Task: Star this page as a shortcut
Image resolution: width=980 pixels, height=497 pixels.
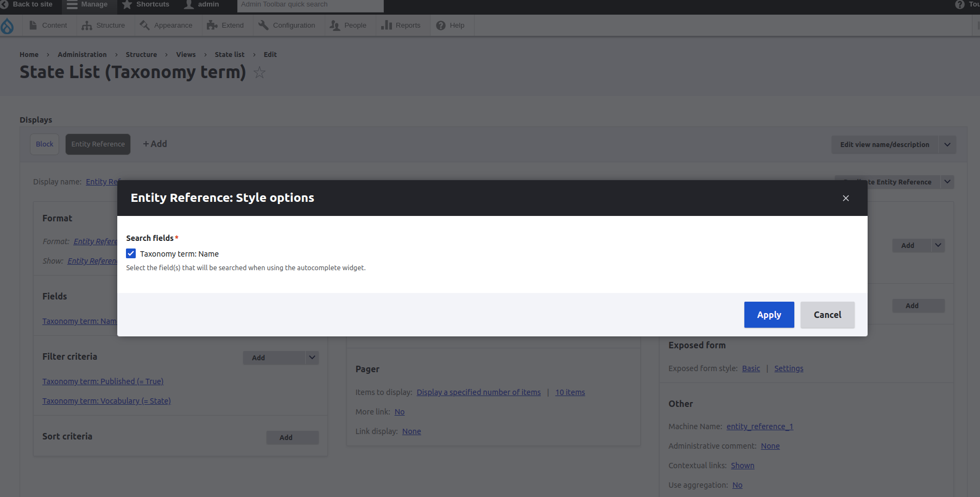Action: click(260, 72)
